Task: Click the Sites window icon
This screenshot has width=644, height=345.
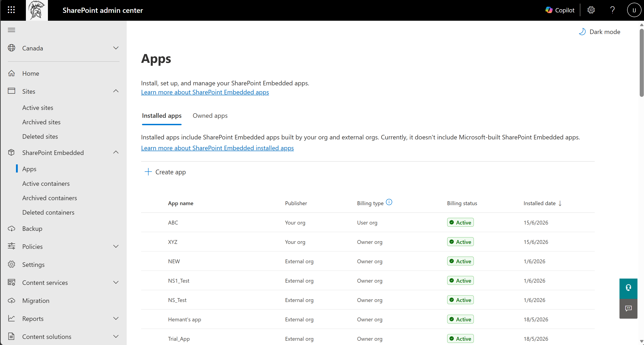Action: (11, 91)
